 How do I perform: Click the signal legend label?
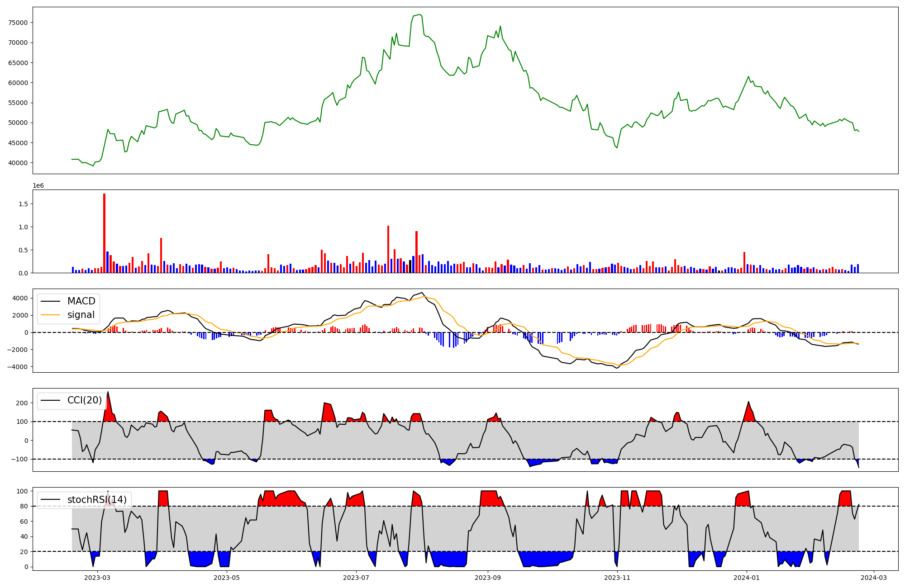[81, 315]
